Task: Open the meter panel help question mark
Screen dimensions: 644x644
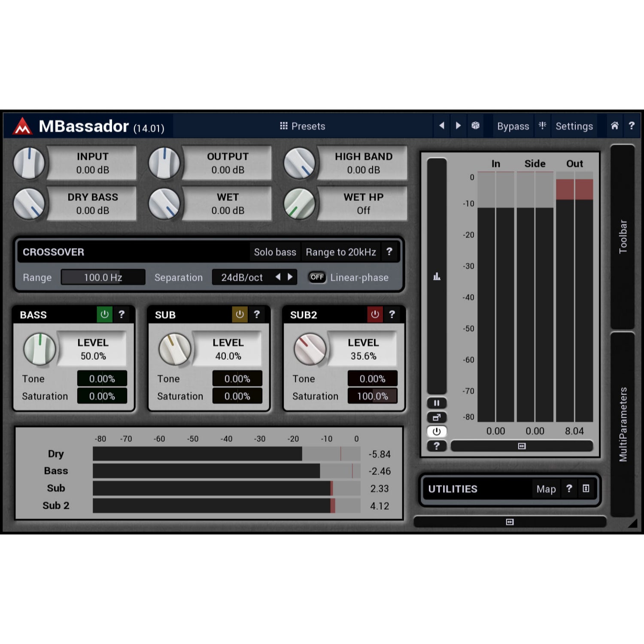Action: 437,446
